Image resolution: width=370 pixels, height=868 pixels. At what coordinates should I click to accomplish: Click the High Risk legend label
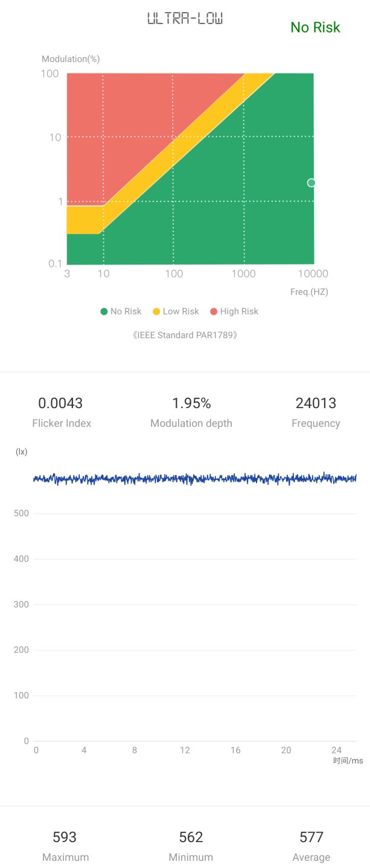coord(239,312)
